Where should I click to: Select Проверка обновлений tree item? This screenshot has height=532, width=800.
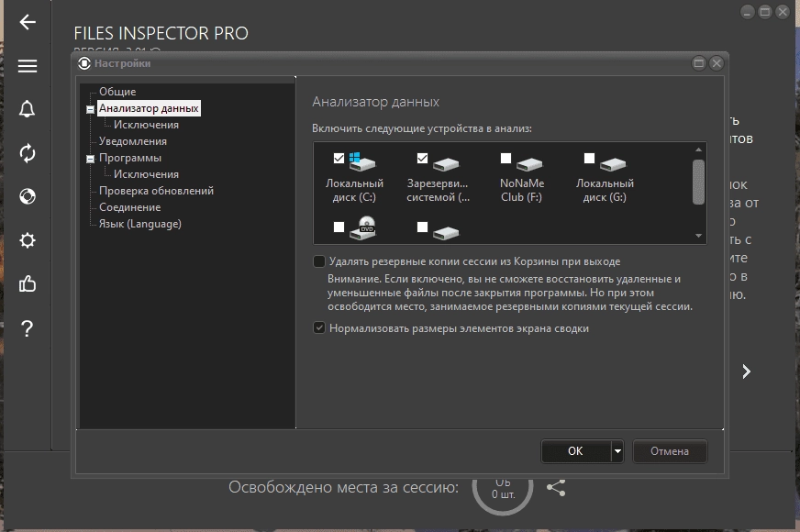(x=156, y=191)
